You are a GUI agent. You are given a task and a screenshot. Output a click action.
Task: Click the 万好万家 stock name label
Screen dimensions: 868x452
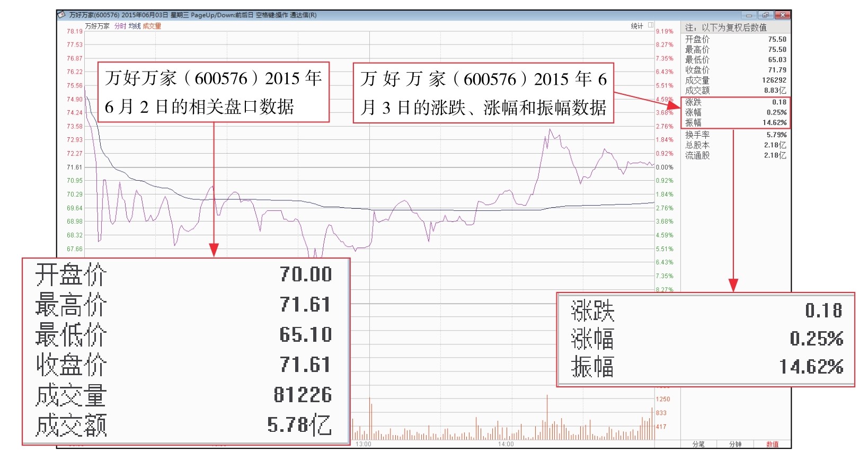[97, 26]
